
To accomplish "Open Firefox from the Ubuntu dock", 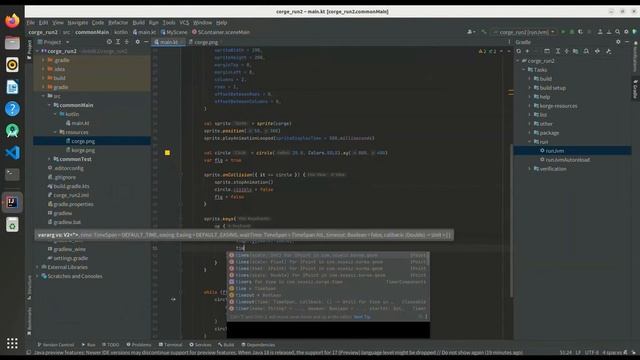I will point(12,20).
